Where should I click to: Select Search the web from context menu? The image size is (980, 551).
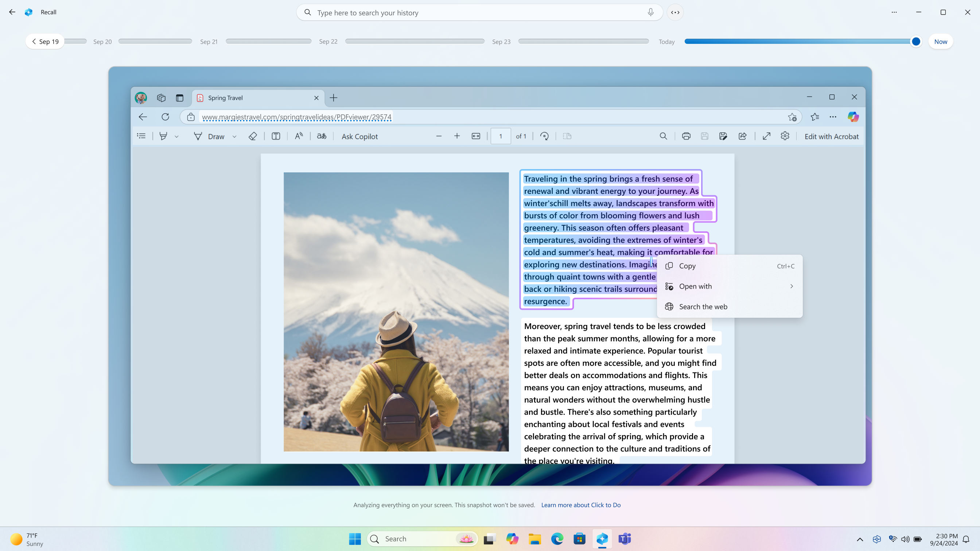(703, 307)
